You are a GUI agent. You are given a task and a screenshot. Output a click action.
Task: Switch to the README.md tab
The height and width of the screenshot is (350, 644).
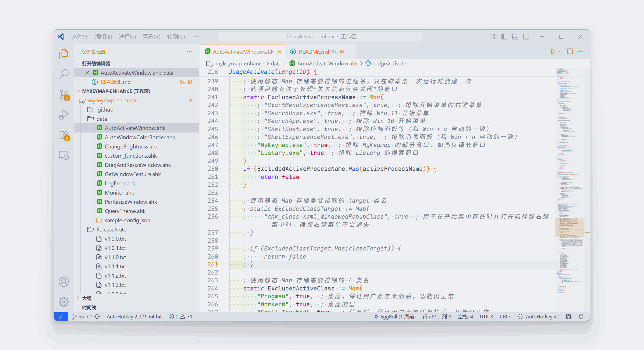[x=314, y=52]
